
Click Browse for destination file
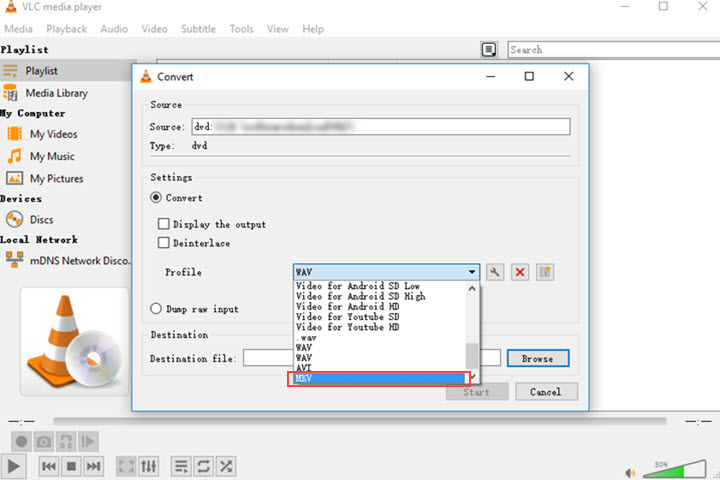coord(538,358)
